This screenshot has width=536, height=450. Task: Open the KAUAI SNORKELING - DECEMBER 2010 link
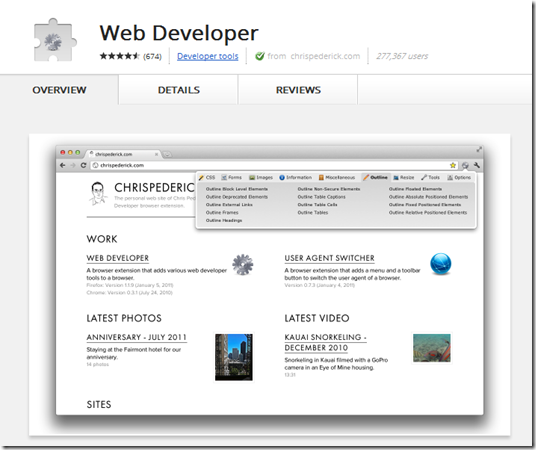[x=325, y=342]
